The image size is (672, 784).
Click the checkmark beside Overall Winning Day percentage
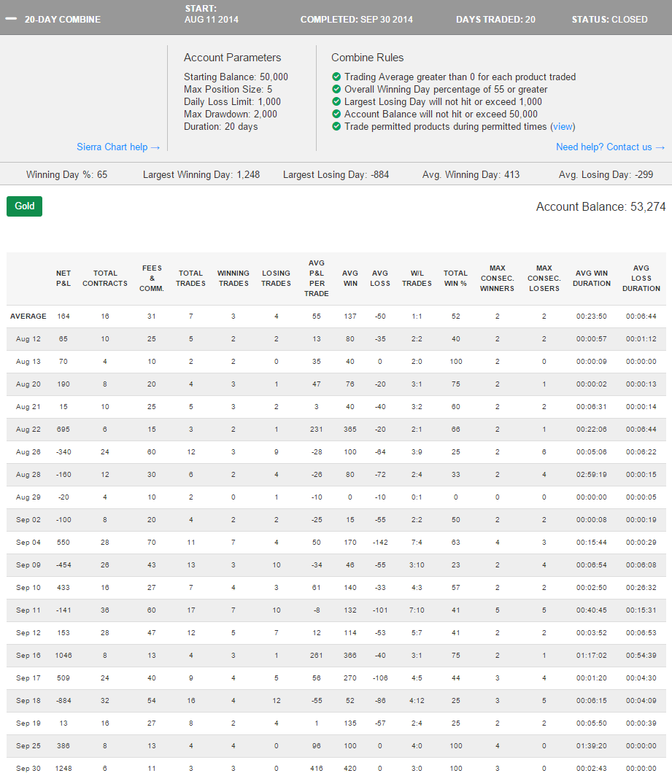pos(336,89)
